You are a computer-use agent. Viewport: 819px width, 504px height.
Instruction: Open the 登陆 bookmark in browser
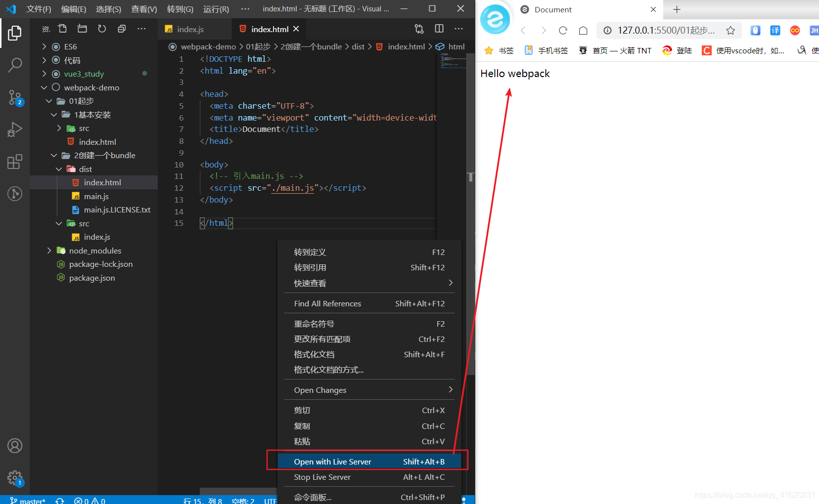click(x=677, y=50)
